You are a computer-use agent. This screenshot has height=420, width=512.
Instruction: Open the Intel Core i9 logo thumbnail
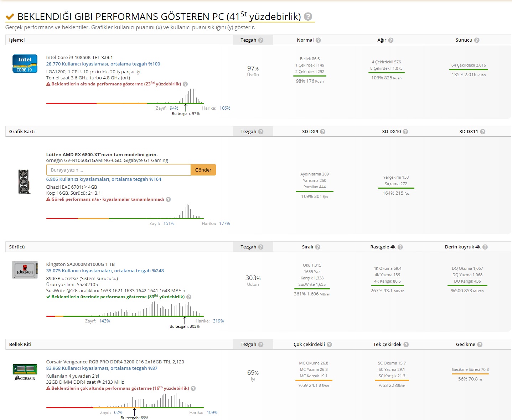25,64
